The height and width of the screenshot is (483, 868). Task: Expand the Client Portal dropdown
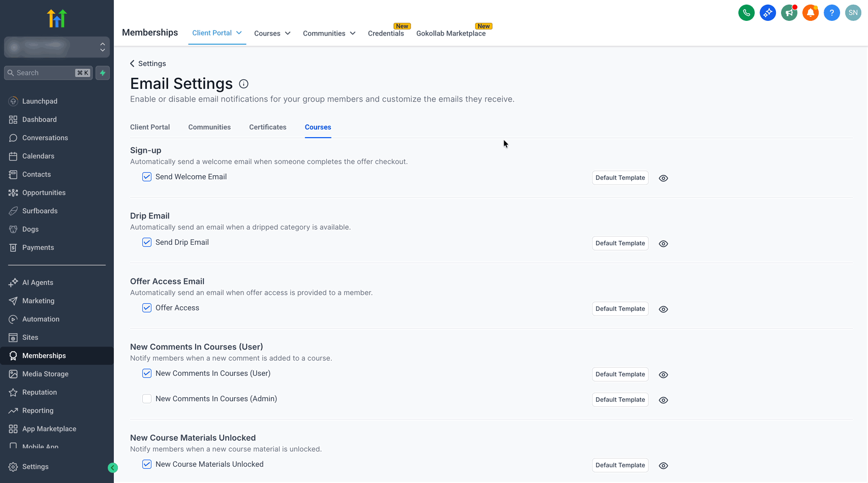217,33
